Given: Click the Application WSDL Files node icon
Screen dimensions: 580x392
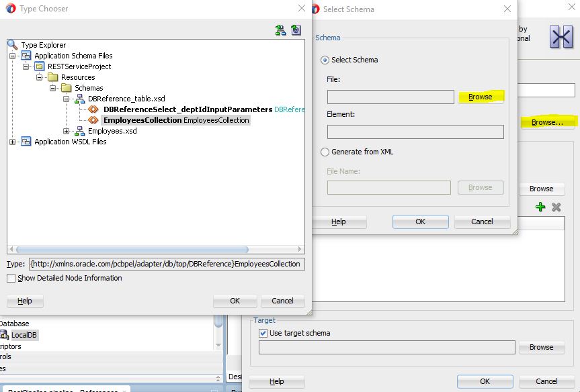Looking at the screenshot, I should (x=26, y=142).
